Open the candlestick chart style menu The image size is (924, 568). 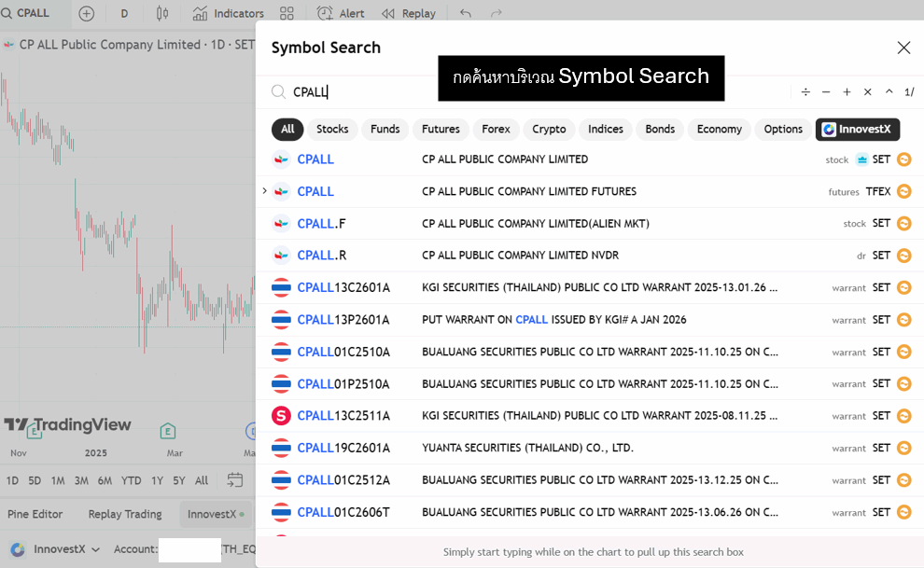coord(162,13)
